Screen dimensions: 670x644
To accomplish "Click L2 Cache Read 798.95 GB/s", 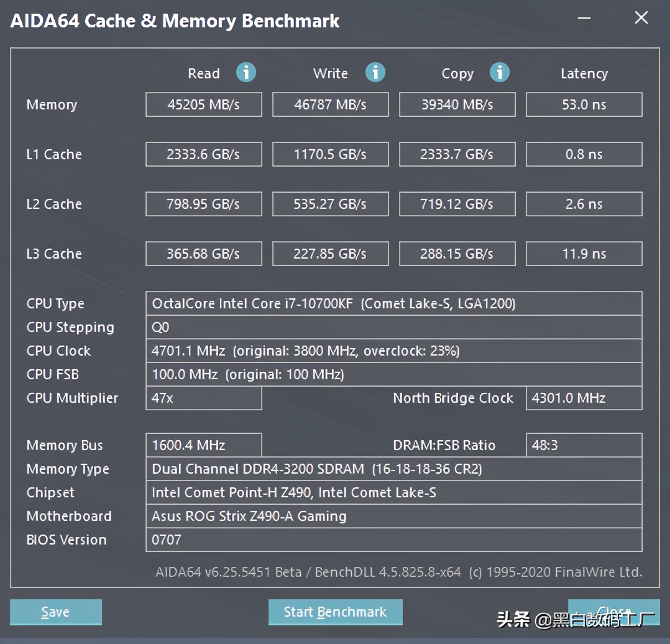I will tap(204, 204).
